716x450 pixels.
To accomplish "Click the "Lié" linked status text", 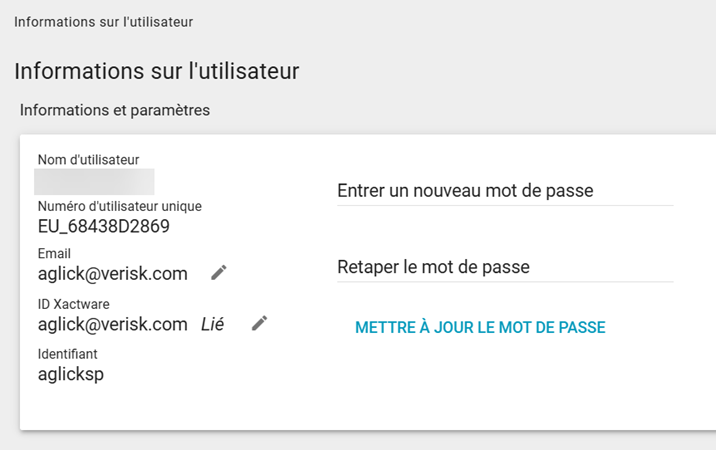I will [x=212, y=324].
